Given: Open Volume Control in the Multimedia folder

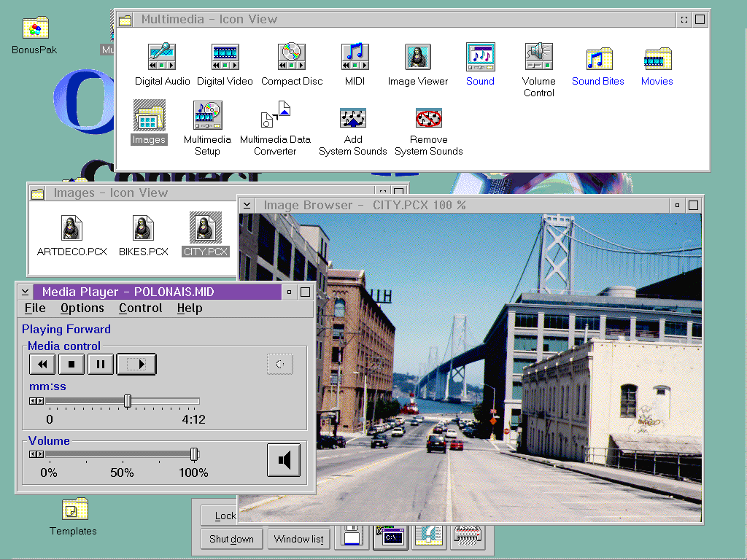Looking at the screenshot, I should 538,57.
